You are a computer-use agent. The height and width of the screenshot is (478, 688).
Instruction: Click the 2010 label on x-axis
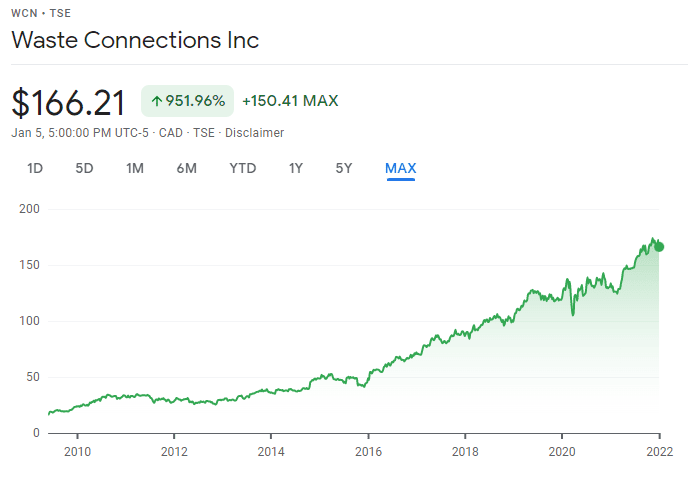78,450
